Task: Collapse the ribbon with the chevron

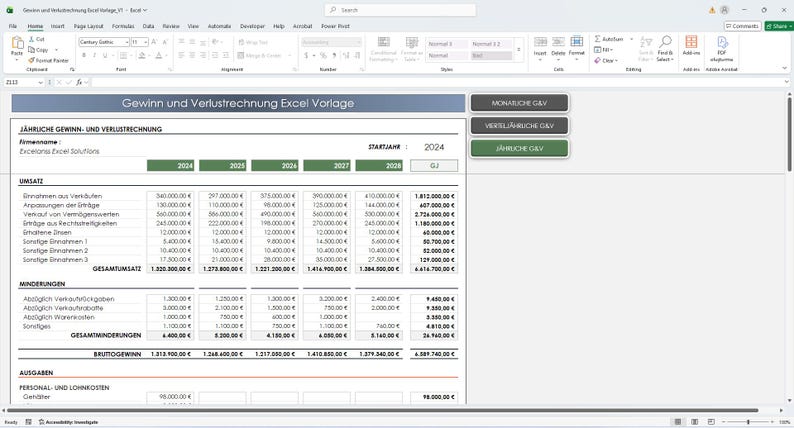Action: (785, 68)
